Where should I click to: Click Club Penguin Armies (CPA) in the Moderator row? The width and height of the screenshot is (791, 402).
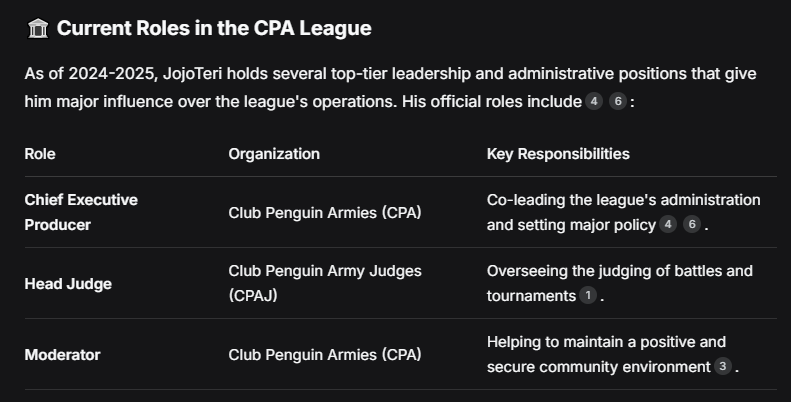tap(324, 355)
